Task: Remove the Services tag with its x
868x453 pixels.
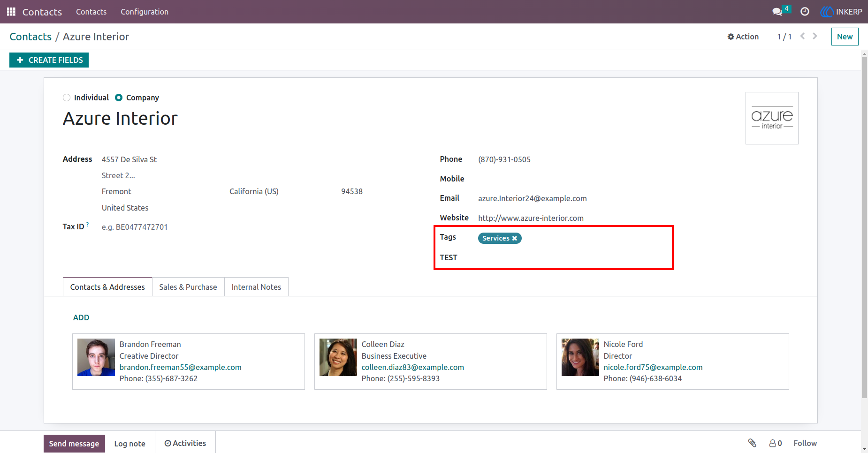Action: point(514,238)
